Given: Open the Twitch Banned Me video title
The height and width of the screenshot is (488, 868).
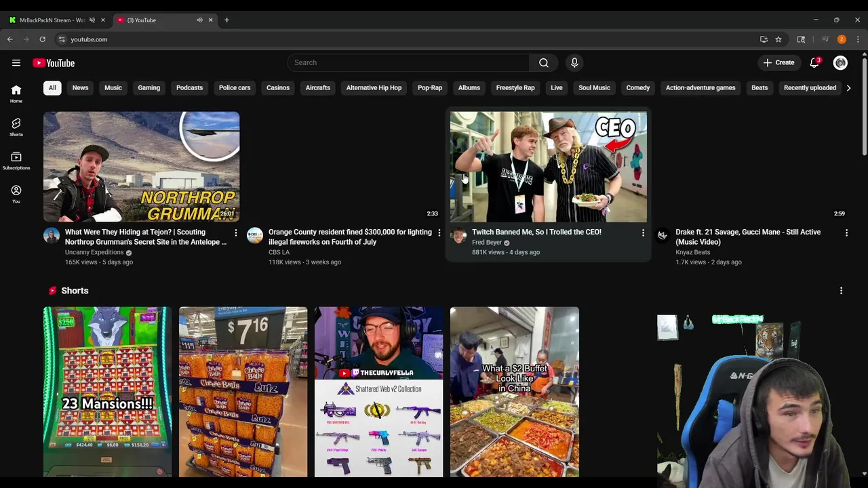Looking at the screenshot, I should click(x=536, y=232).
